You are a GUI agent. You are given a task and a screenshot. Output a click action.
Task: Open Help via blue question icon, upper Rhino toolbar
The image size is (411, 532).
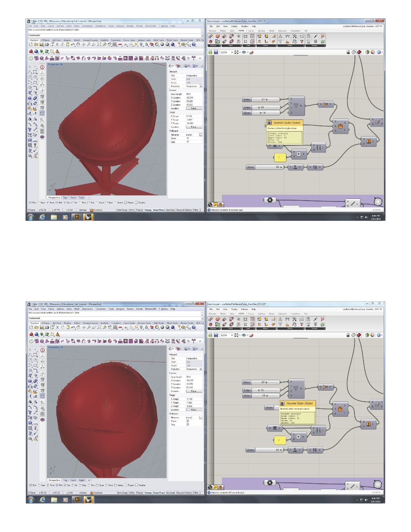pyautogui.click(x=194, y=44)
